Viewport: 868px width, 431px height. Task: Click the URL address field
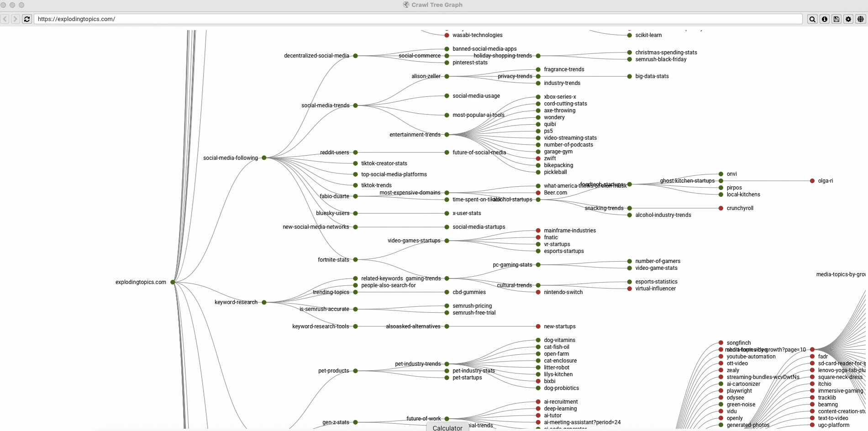tap(418, 19)
